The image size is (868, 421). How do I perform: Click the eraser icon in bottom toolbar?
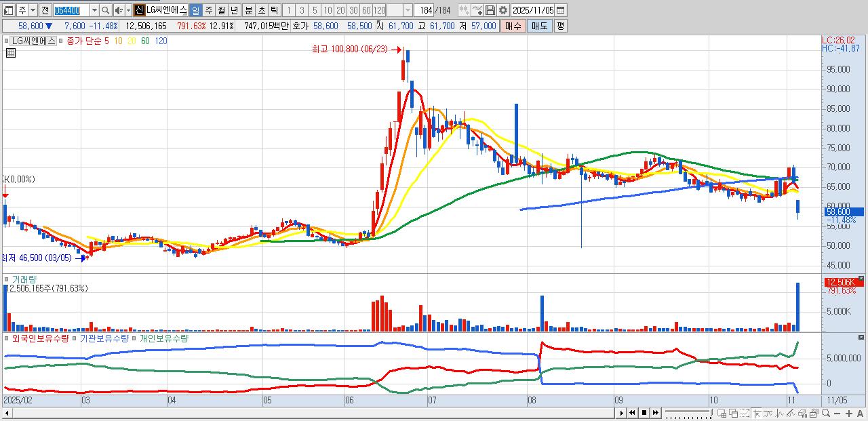pos(803,414)
